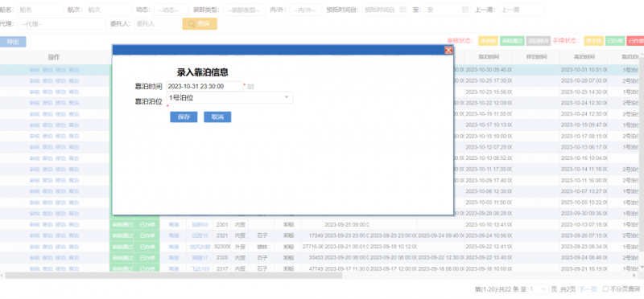Click calendar icon in 至 date field
This screenshot has width=644, height=299.
tap(465, 10)
